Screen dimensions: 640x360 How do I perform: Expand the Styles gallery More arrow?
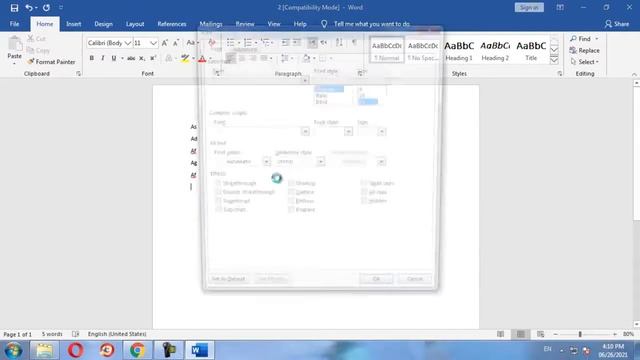pos(554,60)
